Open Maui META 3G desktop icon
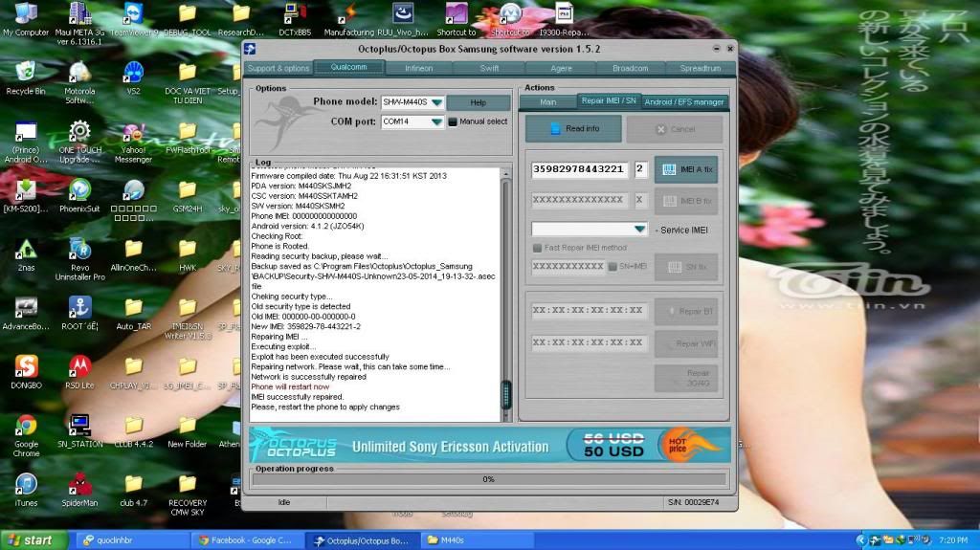This screenshot has height=550, width=980. tap(79, 24)
